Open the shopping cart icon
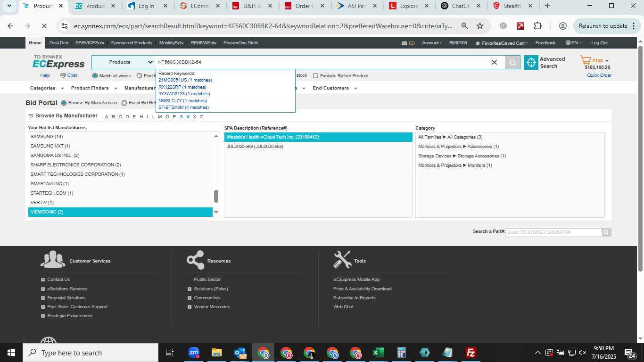Viewport: 644px width, 362px height. (585, 60)
